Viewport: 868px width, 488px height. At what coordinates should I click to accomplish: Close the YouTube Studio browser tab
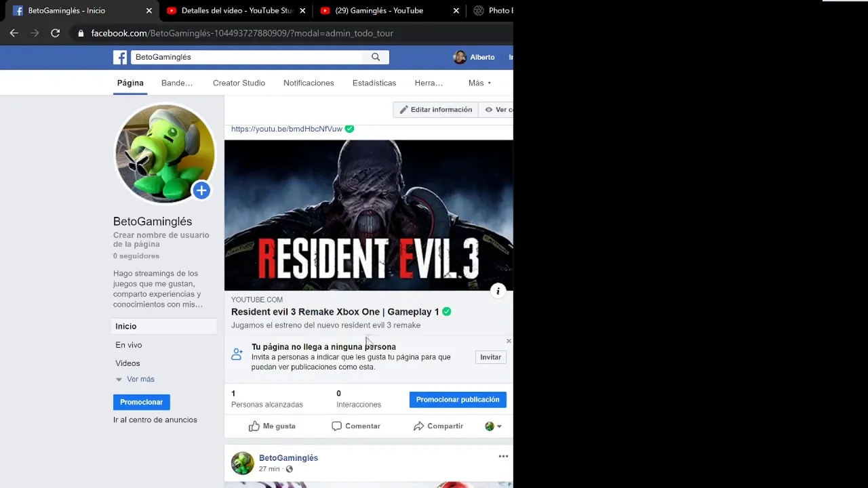pos(302,11)
